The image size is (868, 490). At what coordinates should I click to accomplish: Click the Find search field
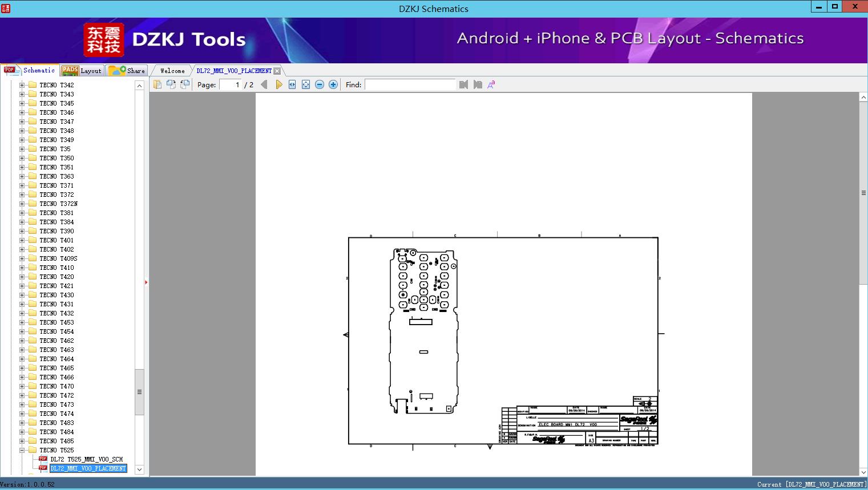point(410,84)
